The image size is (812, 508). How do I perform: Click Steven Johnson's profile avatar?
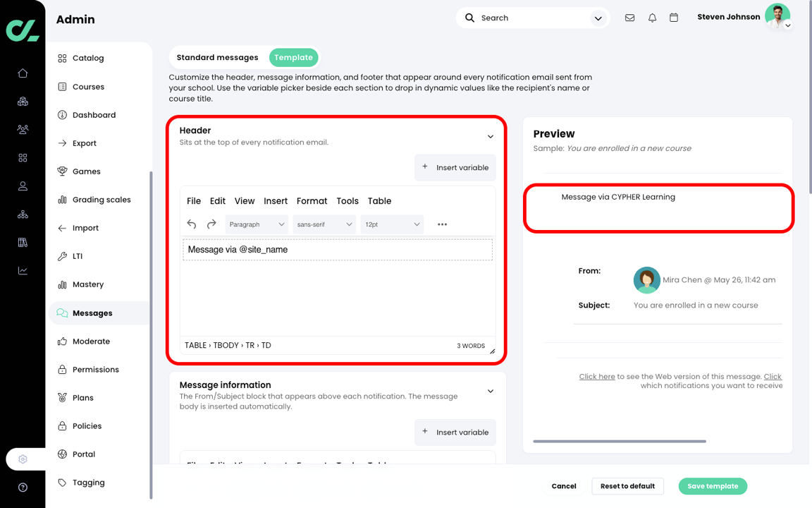pos(777,16)
